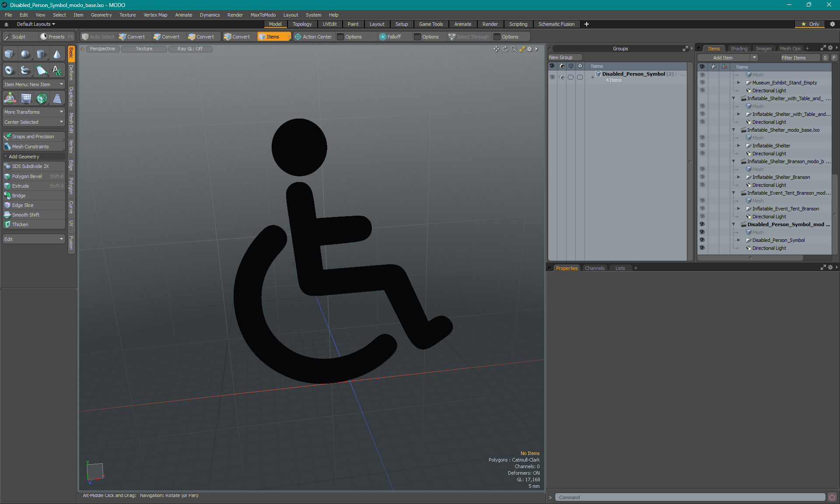Select the Directional Light under Disabled_Person_Symbol
Viewport: 840px width, 504px height.
(769, 248)
